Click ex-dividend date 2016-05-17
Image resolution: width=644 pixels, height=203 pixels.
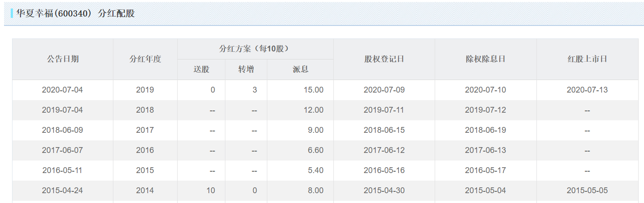pyautogui.click(x=486, y=170)
